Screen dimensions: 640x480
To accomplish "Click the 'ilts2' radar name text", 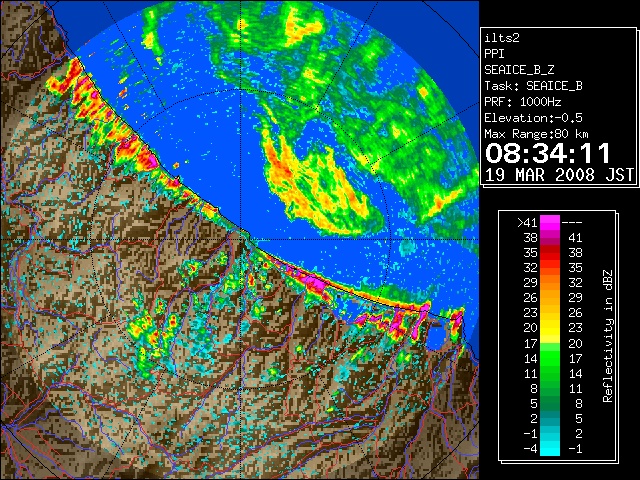I will (502, 38).
